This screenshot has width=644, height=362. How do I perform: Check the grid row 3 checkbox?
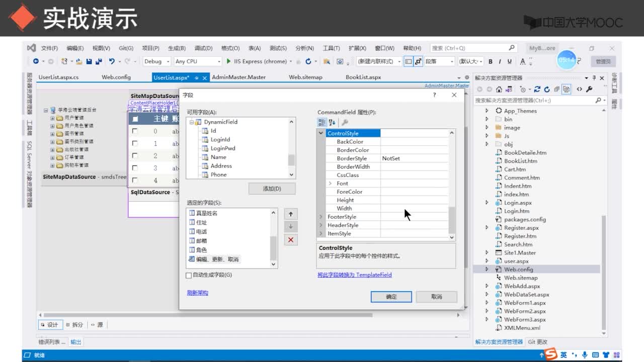[134, 168]
